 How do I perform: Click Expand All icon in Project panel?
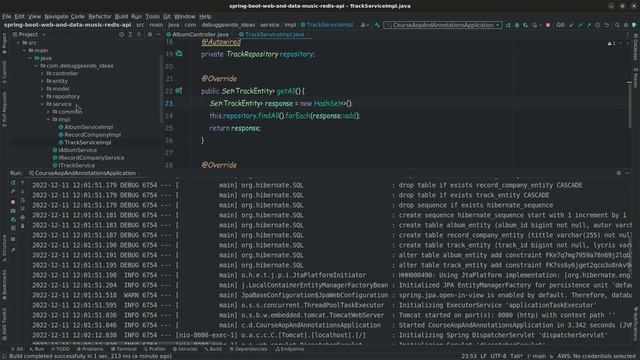point(130,35)
